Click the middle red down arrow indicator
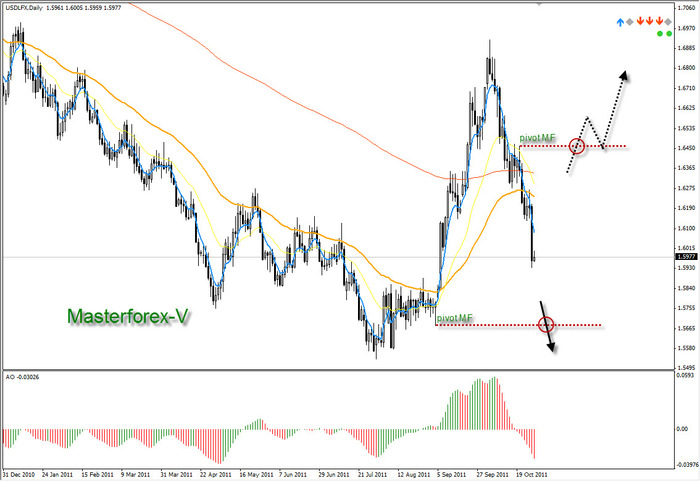700x481 pixels. coord(649,20)
